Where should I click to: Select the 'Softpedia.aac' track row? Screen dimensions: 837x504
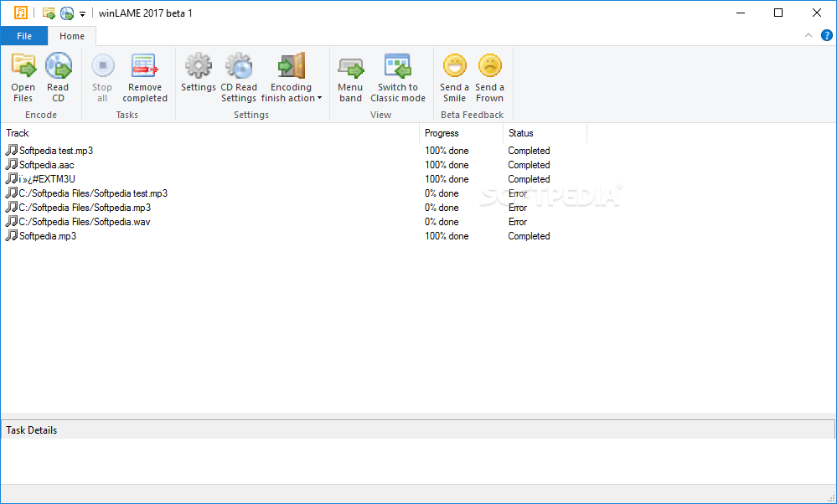[x=293, y=165]
